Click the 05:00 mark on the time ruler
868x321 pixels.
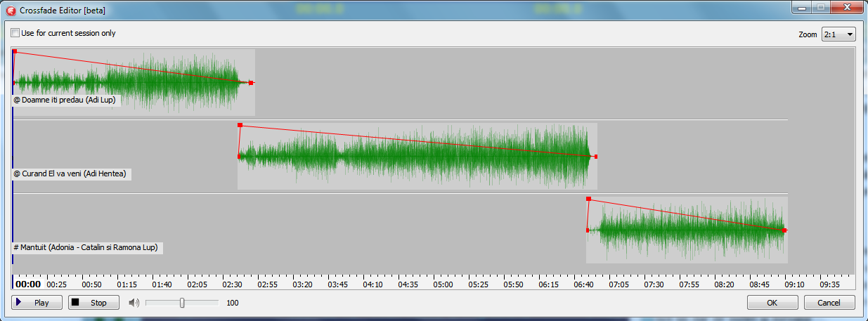[x=443, y=284]
